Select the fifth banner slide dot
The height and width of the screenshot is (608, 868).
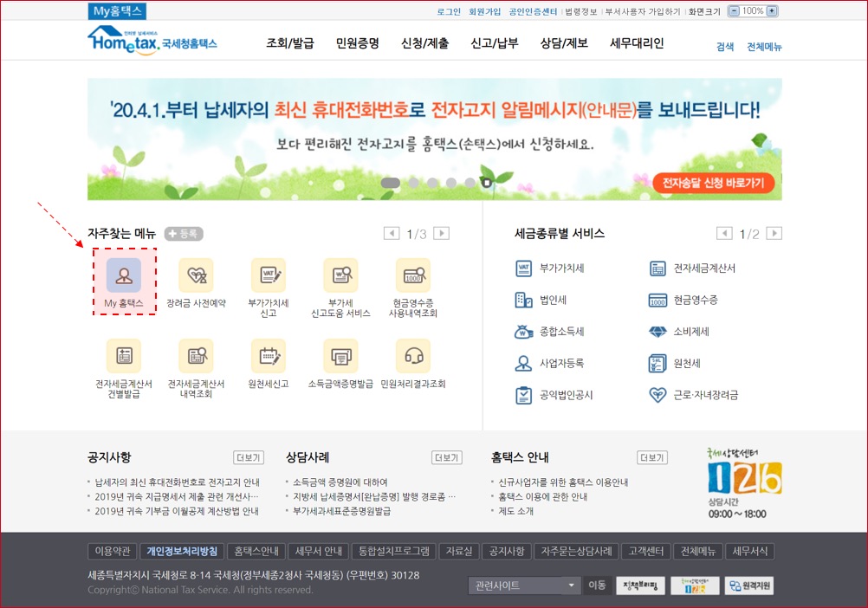pos(470,183)
